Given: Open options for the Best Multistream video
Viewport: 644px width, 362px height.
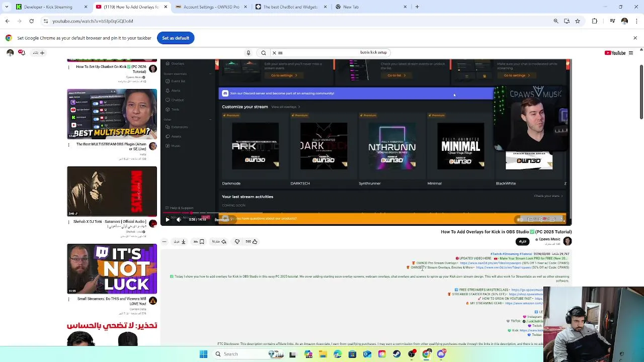Looking at the screenshot, I should click(x=69, y=145).
